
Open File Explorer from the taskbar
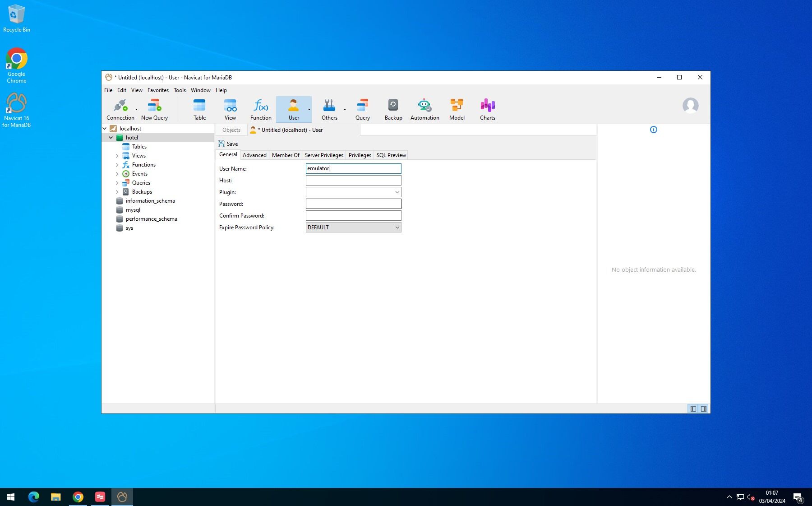click(55, 497)
